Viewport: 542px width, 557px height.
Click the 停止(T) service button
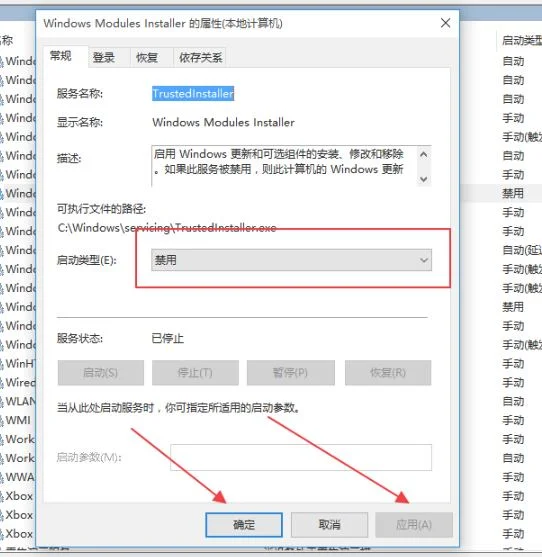tap(195, 373)
